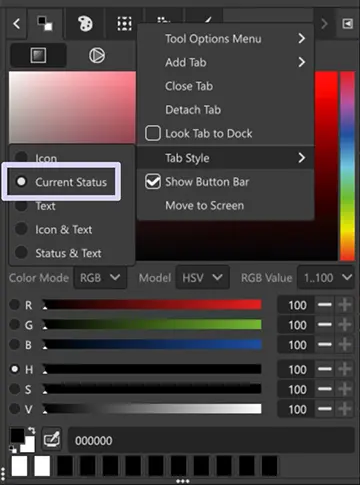Image resolution: width=360 pixels, height=485 pixels.
Task: Increase the B value with plus
Action: (345, 344)
